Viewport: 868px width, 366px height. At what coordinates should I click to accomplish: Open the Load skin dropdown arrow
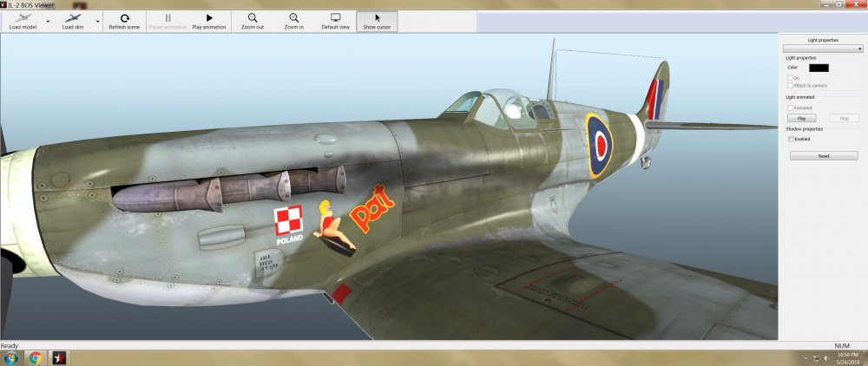[x=98, y=22]
